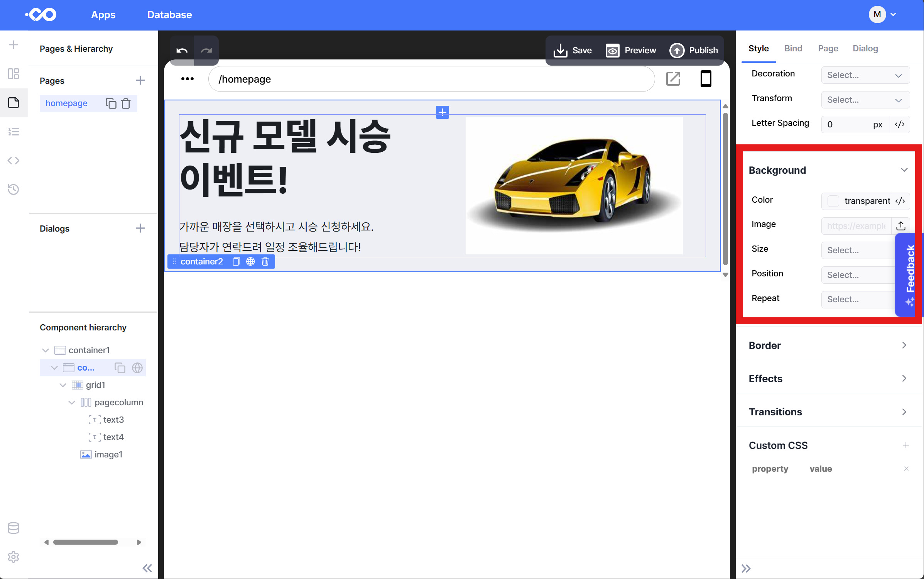Delete the homepage page

tap(126, 103)
